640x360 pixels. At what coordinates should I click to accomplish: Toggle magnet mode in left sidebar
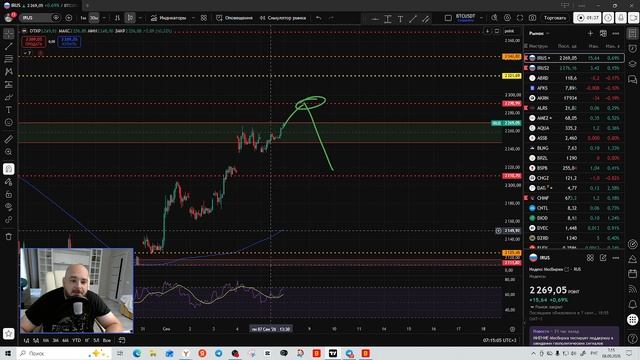9,169
